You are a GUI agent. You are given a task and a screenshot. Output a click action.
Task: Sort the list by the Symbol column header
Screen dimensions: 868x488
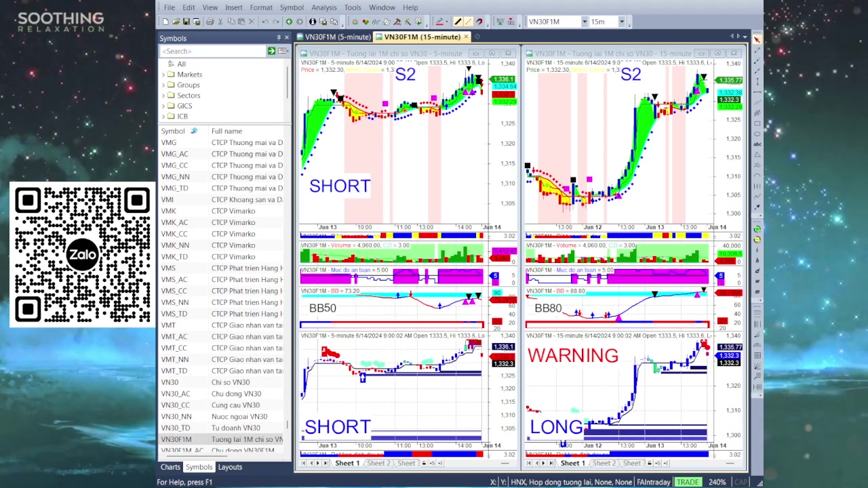tap(173, 131)
